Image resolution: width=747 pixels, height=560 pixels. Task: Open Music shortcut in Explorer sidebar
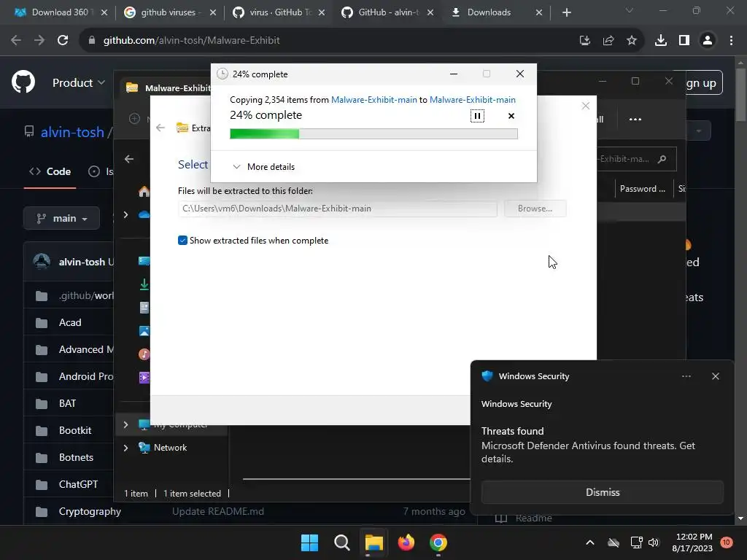point(144,354)
